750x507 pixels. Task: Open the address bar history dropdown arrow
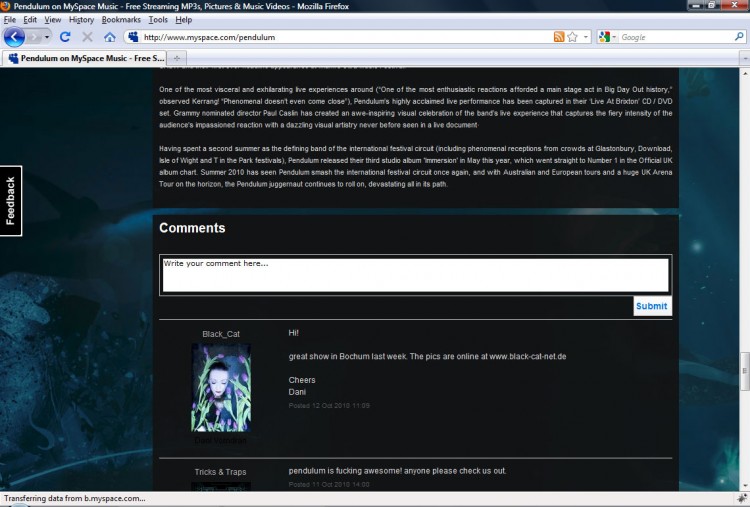(585, 37)
